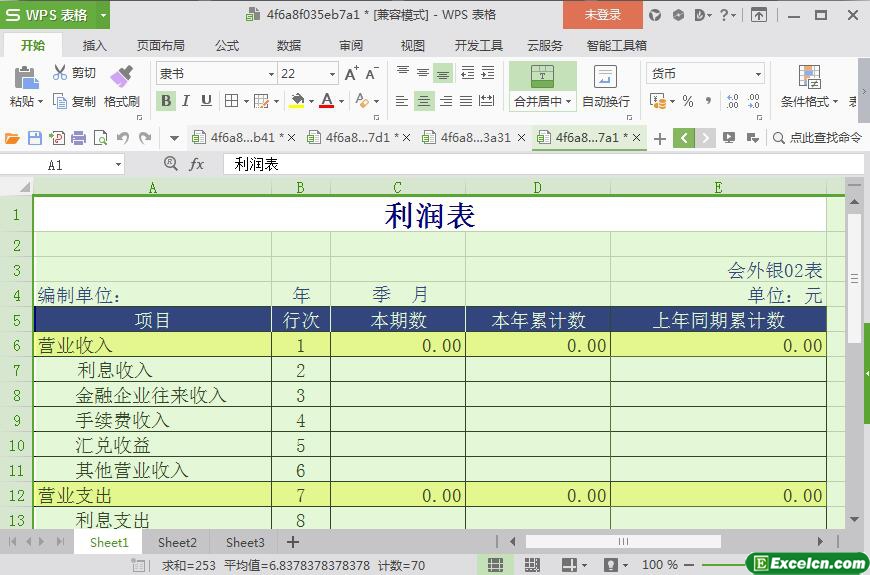Click the 未登录 login button
Viewport: 870px width, 575px height.
click(x=602, y=14)
